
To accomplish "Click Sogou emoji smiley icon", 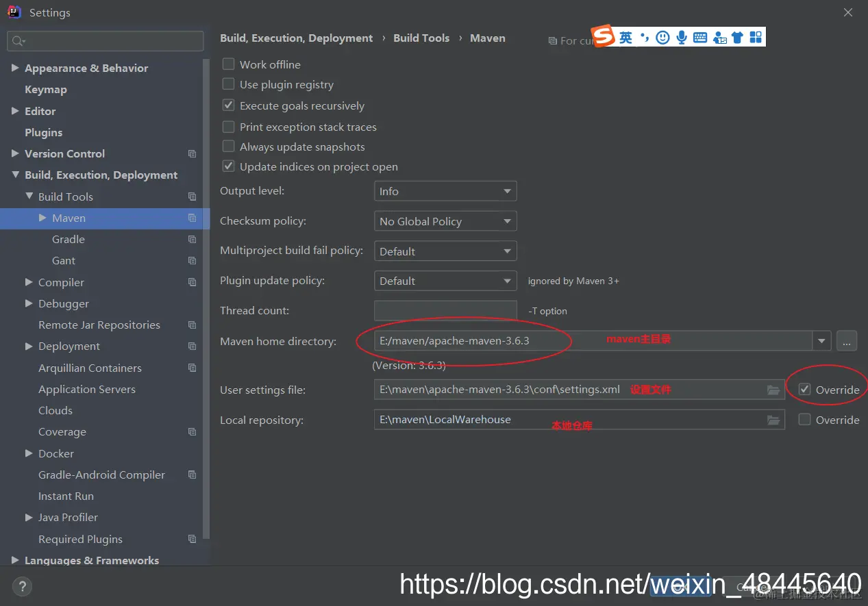I will tap(662, 38).
